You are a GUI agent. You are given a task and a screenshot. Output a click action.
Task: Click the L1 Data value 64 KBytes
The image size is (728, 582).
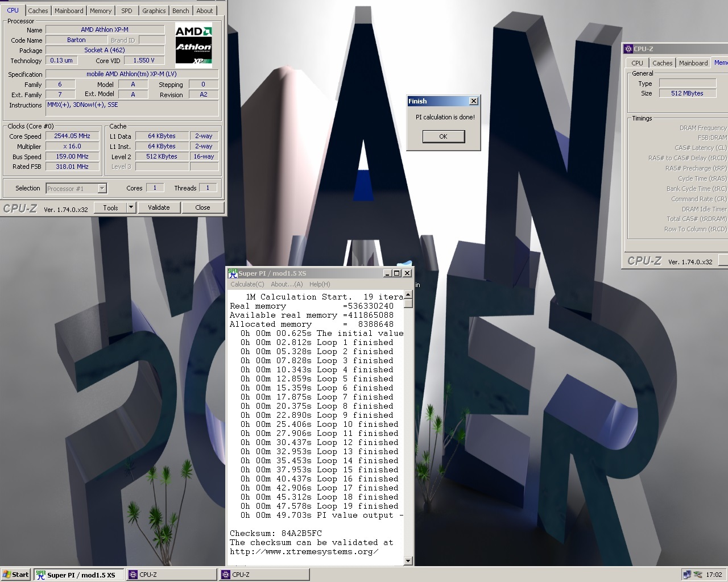(x=162, y=136)
